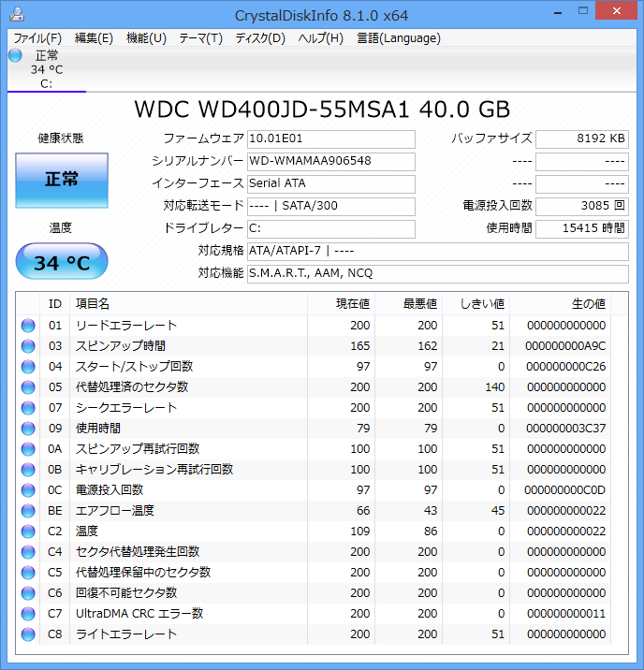Click the transfer mode field SATA/300

tap(330, 206)
